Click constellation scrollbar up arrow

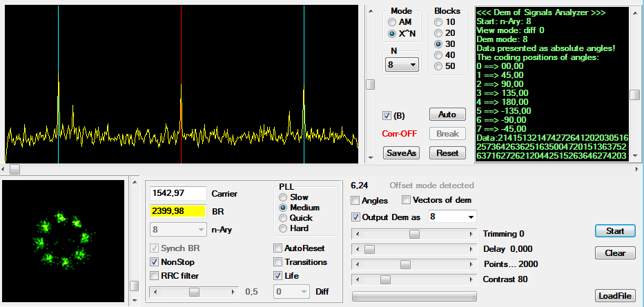(134, 183)
